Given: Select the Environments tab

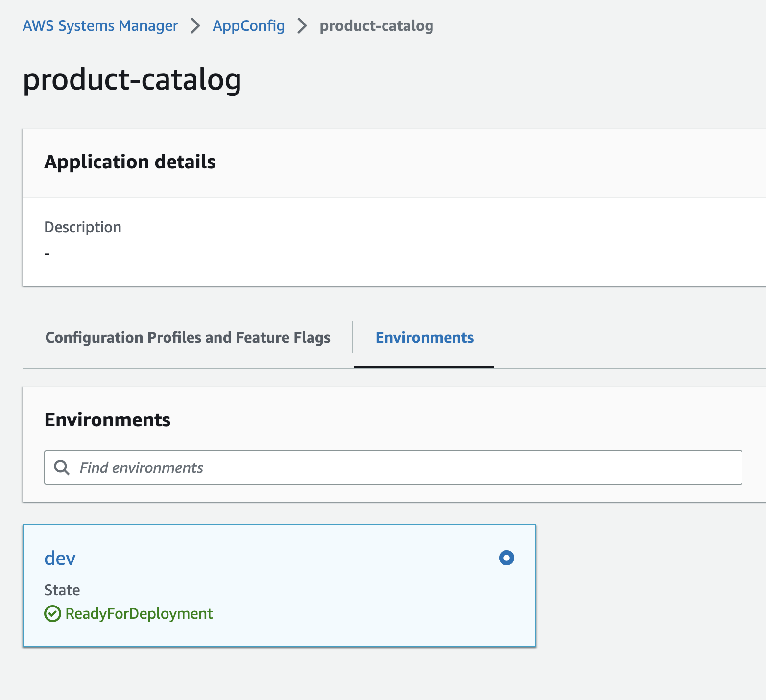Looking at the screenshot, I should (x=424, y=338).
